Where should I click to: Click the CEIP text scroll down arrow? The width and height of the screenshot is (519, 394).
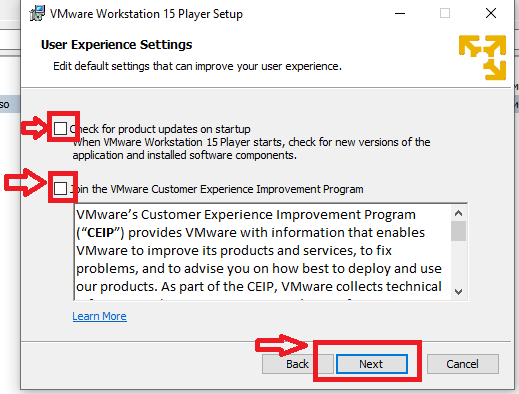[x=459, y=292]
